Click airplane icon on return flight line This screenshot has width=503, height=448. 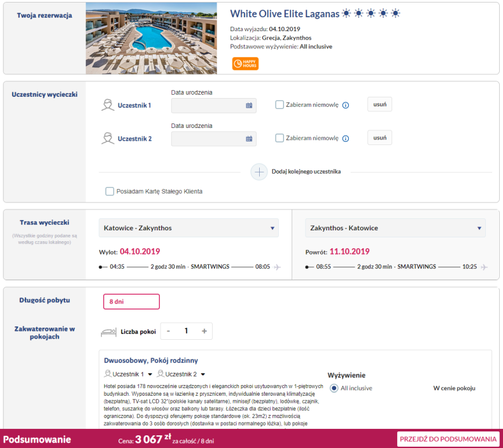coord(484,267)
